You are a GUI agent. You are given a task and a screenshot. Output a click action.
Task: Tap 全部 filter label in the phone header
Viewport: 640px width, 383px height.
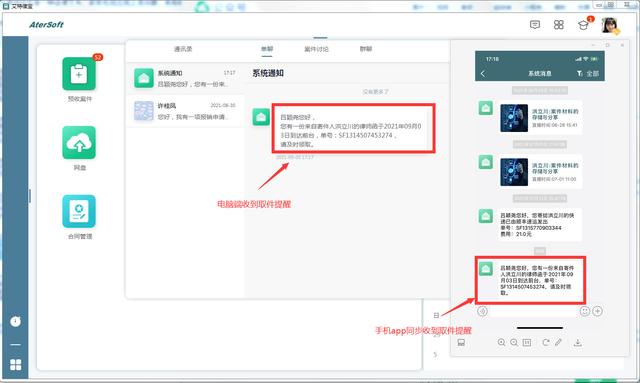(x=592, y=73)
